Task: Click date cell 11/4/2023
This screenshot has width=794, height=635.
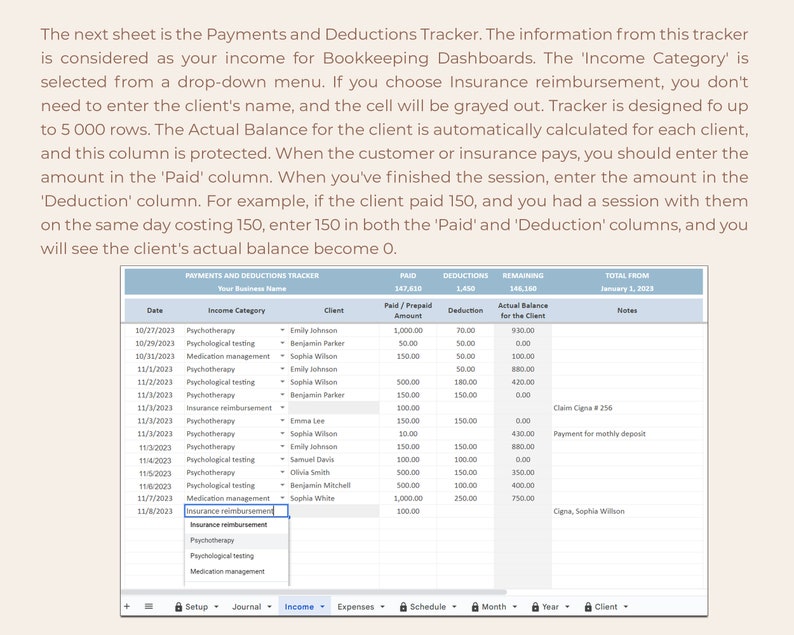Action: point(155,460)
